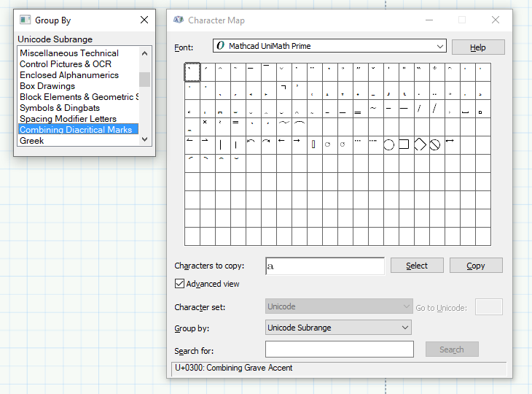Pick the combining circumflex accent cell
The width and height of the screenshot is (532, 394).
(223, 72)
